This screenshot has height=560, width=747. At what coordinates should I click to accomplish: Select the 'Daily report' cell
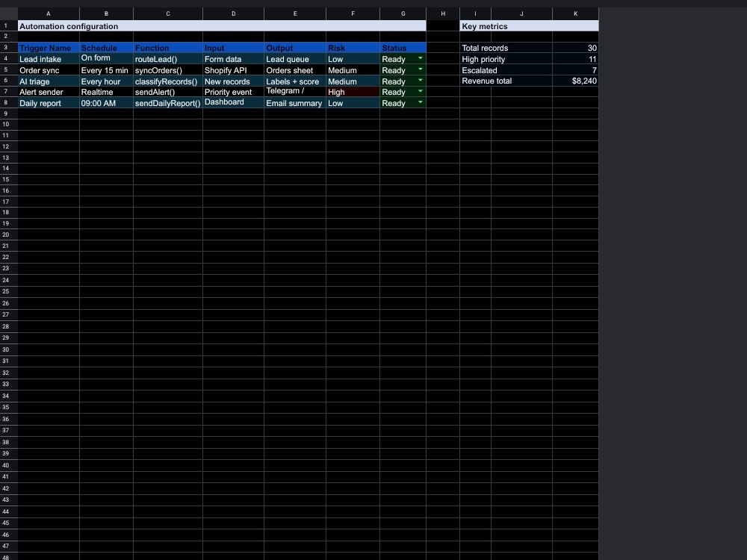[x=49, y=103]
